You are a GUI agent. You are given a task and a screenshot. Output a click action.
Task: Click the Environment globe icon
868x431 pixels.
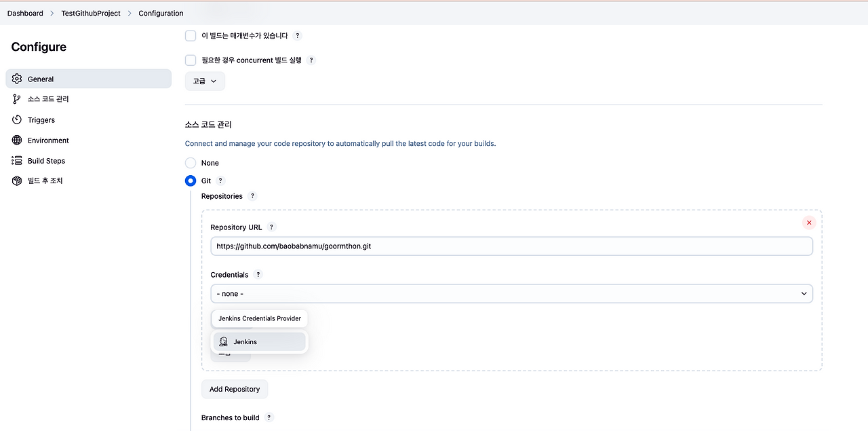coord(17,140)
